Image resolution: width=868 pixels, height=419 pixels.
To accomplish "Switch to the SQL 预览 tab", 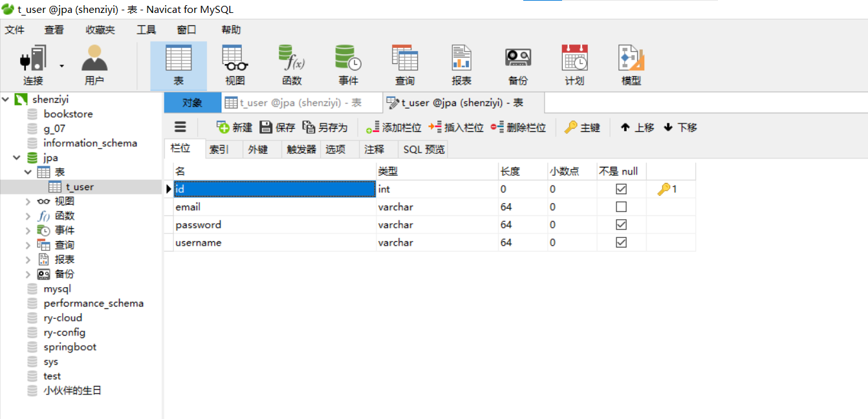I will [x=424, y=149].
